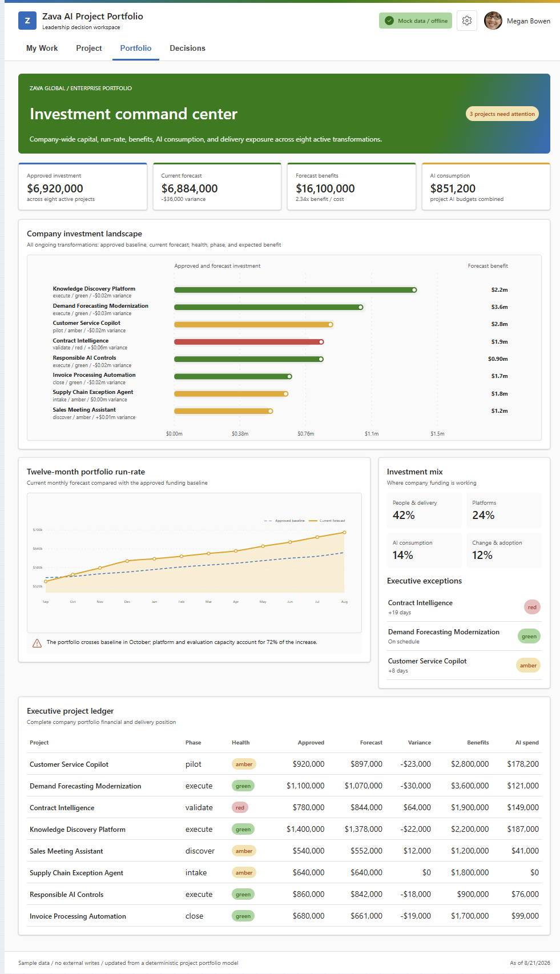Click green health badge in Invoice Processing row
The height and width of the screenshot is (974, 560).
[x=243, y=916]
